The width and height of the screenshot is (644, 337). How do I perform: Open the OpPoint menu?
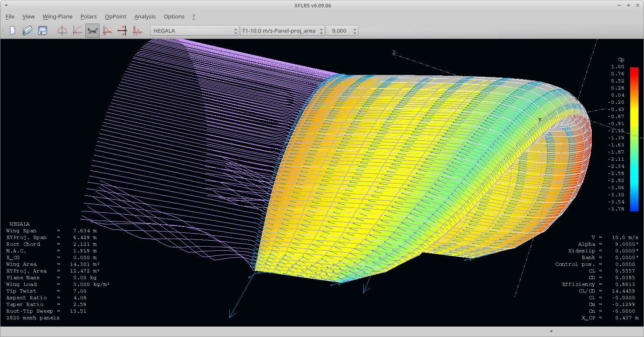[115, 17]
